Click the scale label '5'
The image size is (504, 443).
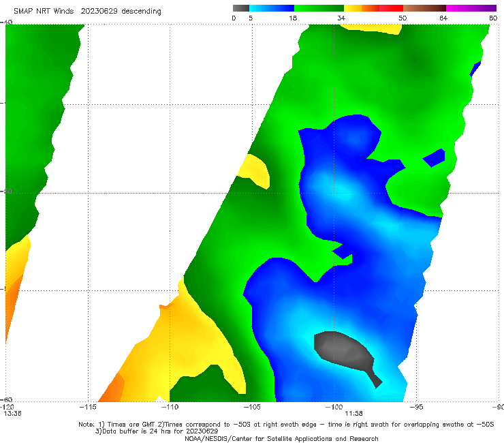pyautogui.click(x=251, y=18)
